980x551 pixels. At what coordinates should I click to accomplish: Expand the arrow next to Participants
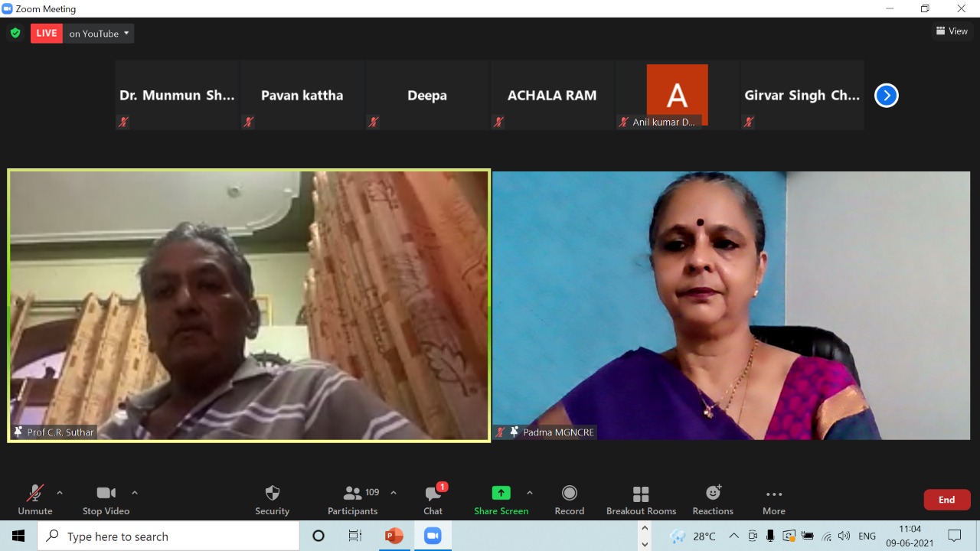(x=394, y=493)
